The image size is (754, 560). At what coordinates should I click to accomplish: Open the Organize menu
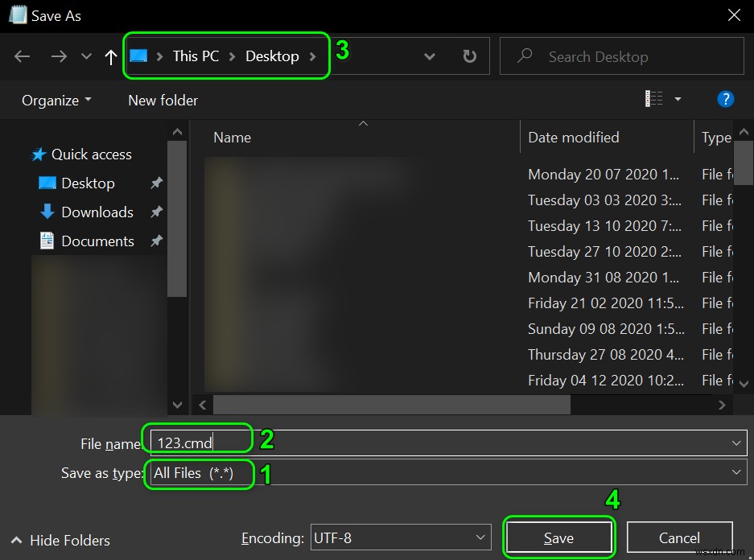(x=56, y=100)
